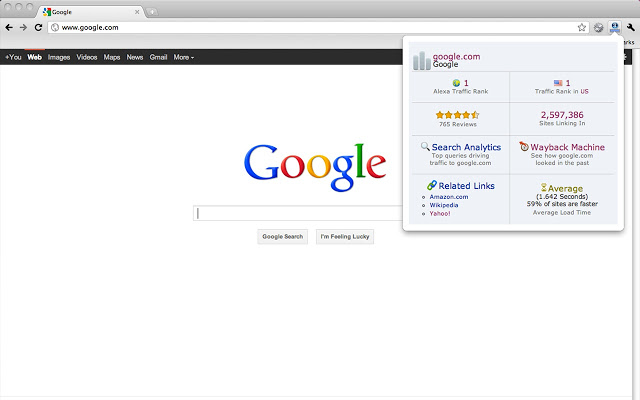Click the Wayback Machine clock icon
The width and height of the screenshot is (640, 400).
click(x=524, y=147)
